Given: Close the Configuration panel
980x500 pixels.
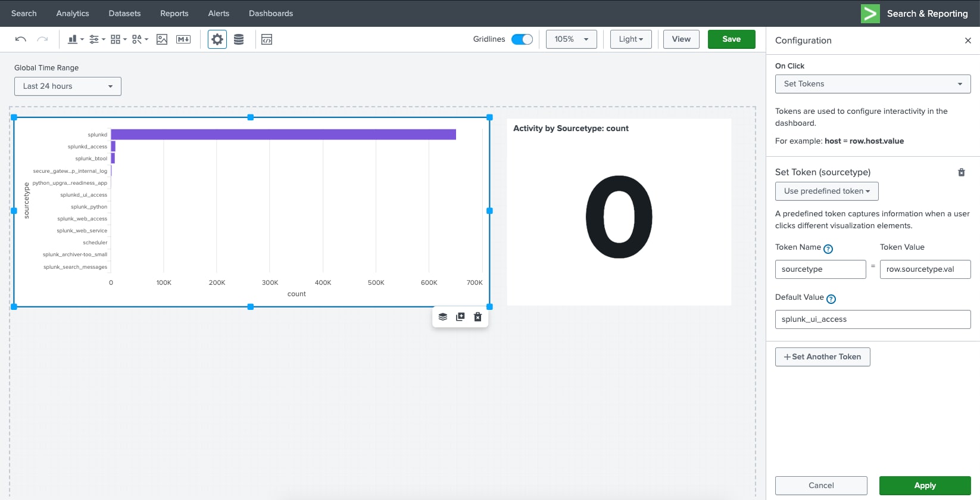Looking at the screenshot, I should (x=968, y=41).
